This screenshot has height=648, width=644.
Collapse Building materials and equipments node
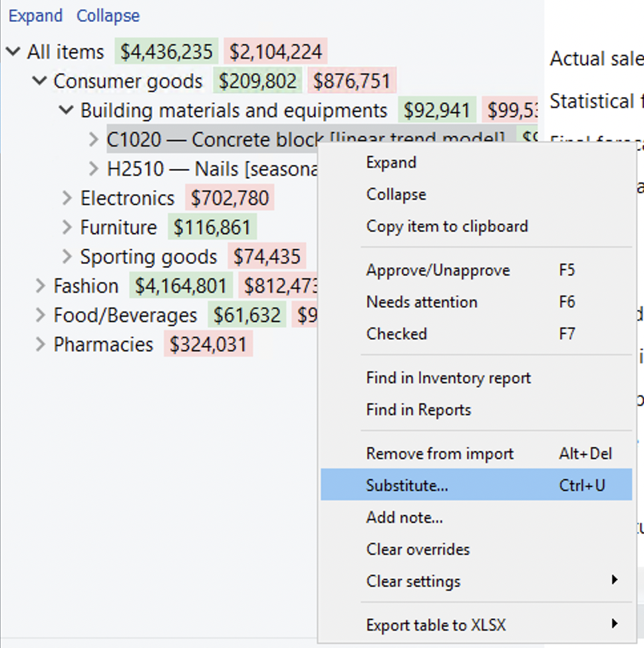tap(67, 110)
